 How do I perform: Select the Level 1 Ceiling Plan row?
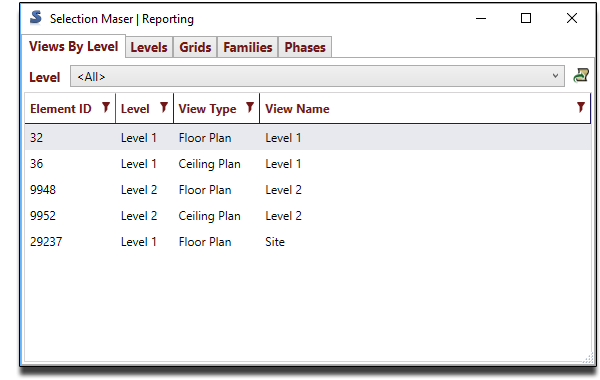pos(308,164)
